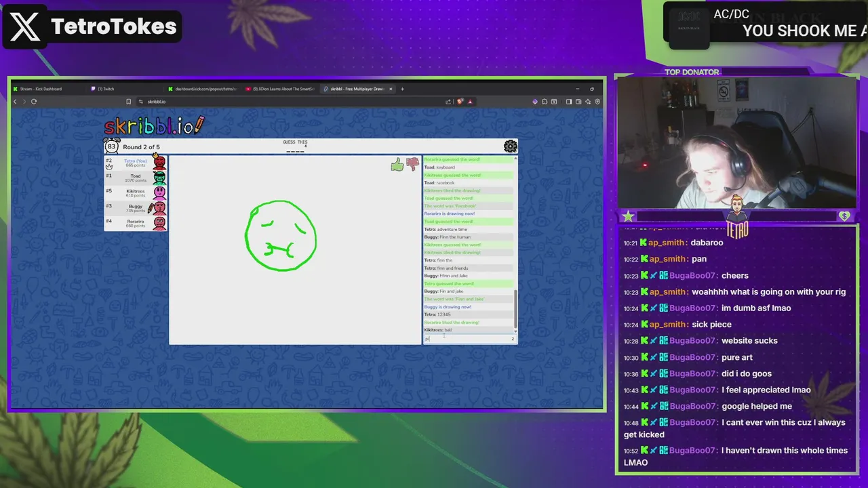Switch to JiDion Learns About YouTube tab

tap(282, 89)
